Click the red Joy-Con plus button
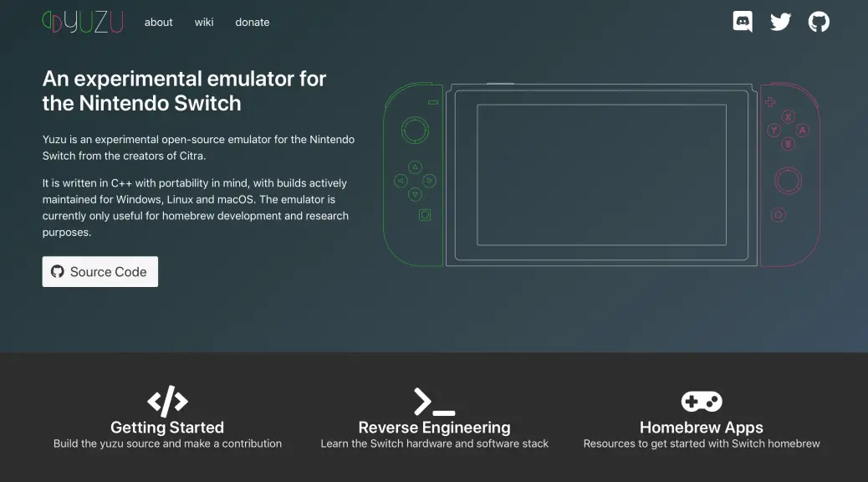 [x=770, y=102]
